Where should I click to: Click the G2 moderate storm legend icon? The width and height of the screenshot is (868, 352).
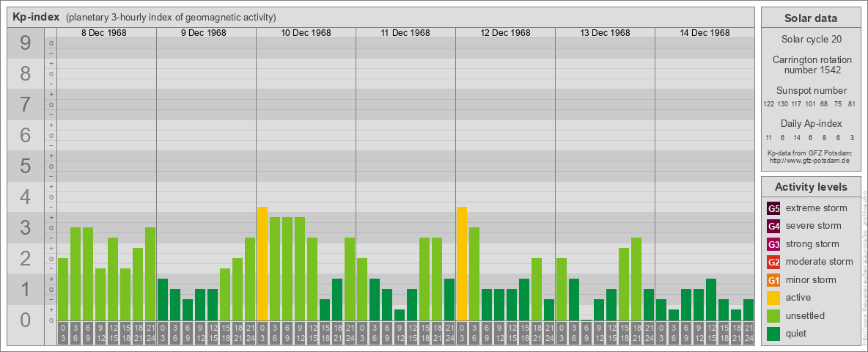tap(773, 262)
